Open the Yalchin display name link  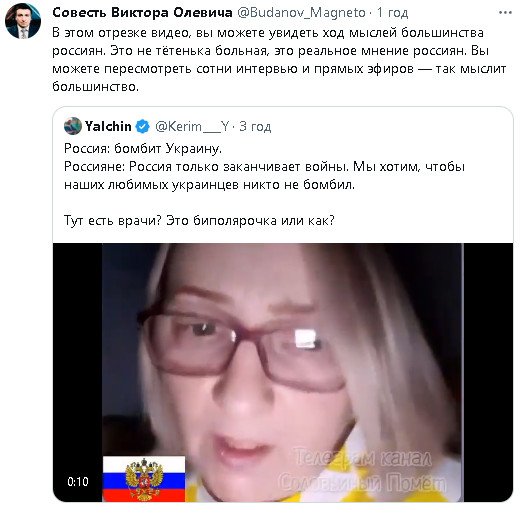click(108, 126)
